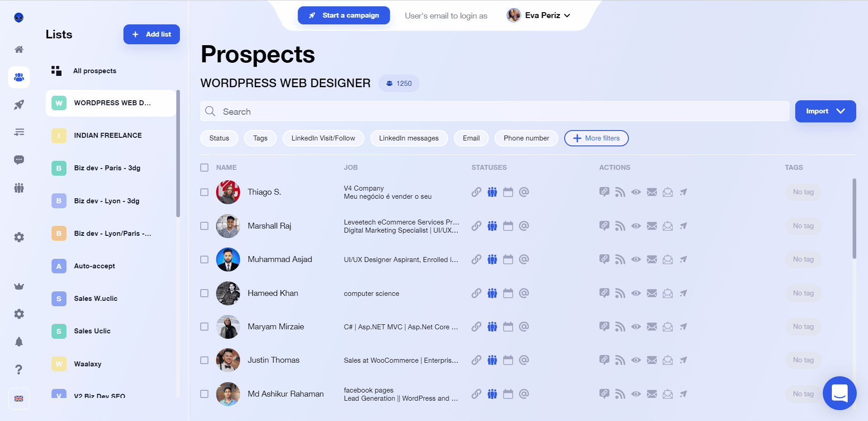The image size is (868, 421).
Task: Click the group status icon for Hameed Khan
Action: pos(492,293)
